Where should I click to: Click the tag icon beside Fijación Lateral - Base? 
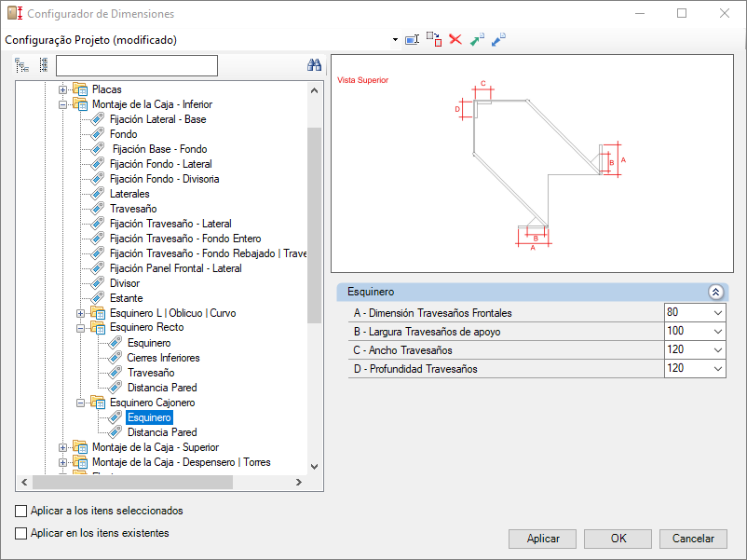97,119
